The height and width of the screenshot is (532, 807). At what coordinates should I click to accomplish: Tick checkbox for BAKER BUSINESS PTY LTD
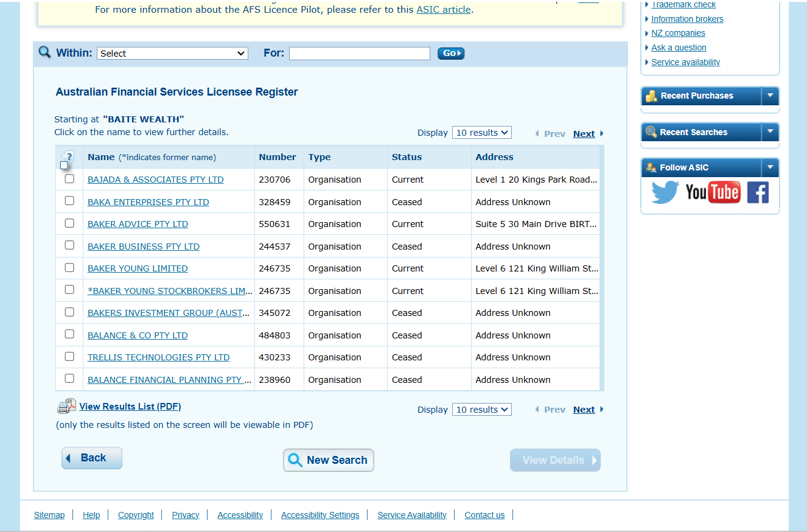(x=69, y=245)
